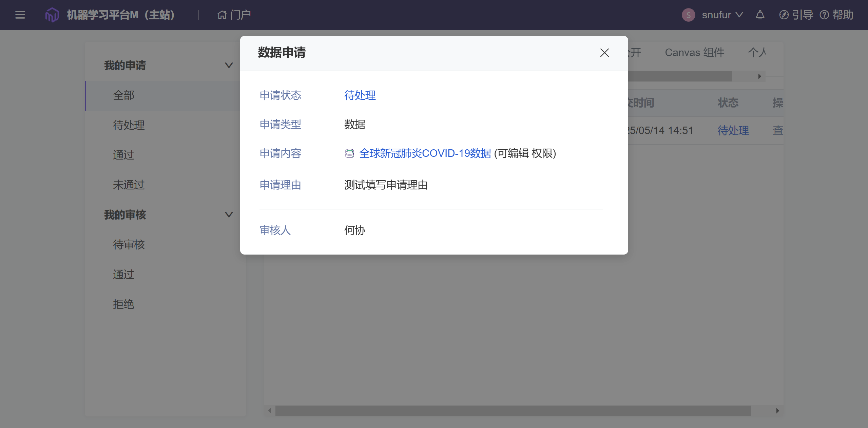Select 未通过 under 我的申请

tap(129, 185)
